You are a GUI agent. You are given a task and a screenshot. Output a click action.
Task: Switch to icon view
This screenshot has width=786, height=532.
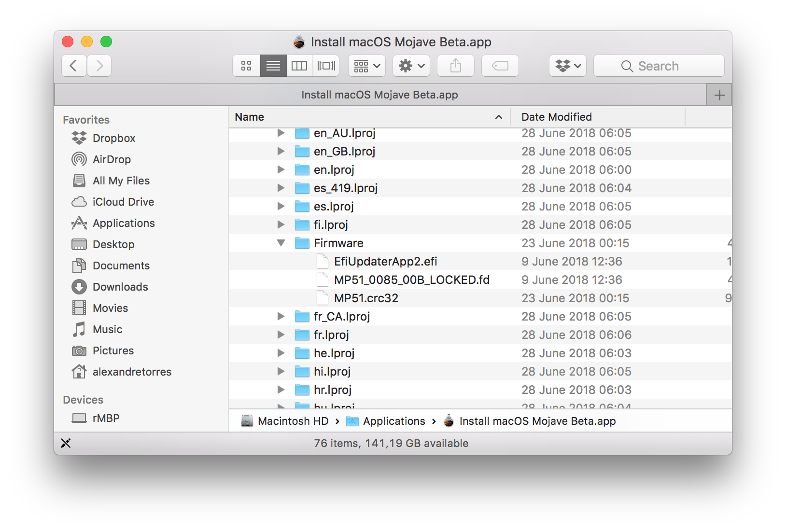click(x=246, y=66)
